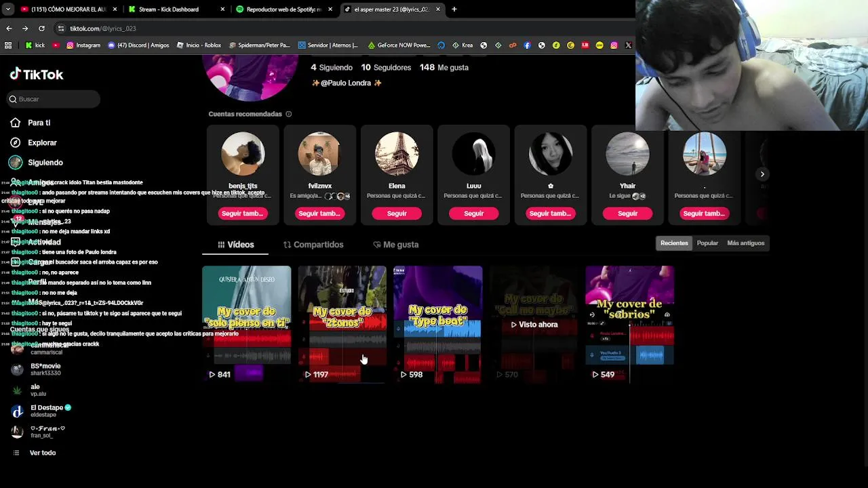Expand followed accounts with Ver todo
The image size is (868, 488).
pos(43,453)
